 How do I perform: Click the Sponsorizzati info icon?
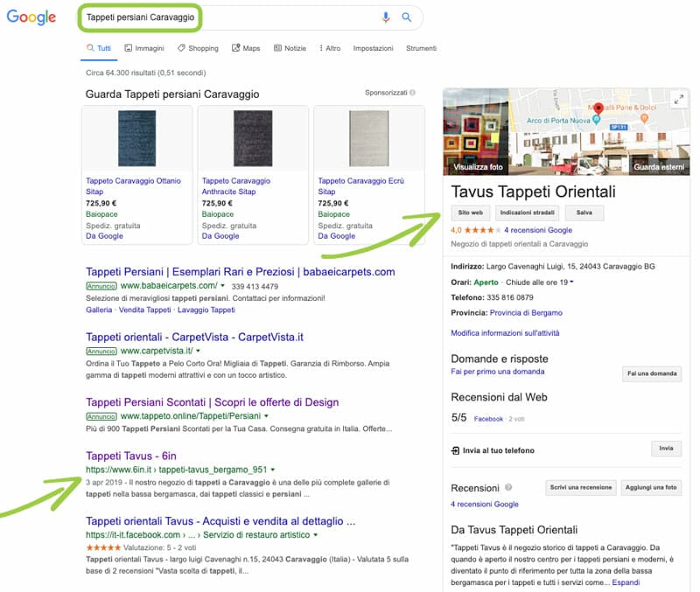click(x=412, y=93)
